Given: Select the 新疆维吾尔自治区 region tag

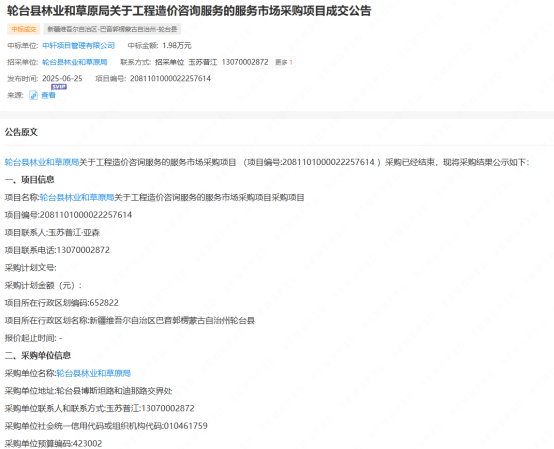Looking at the screenshot, I should (x=112, y=29).
